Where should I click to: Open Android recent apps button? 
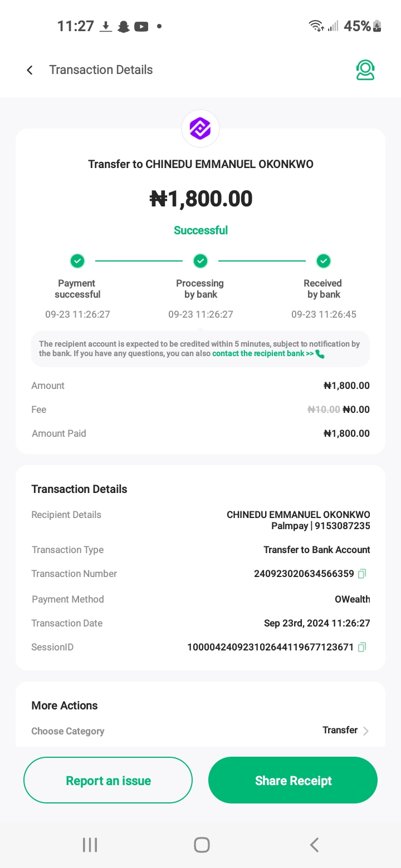point(90,845)
